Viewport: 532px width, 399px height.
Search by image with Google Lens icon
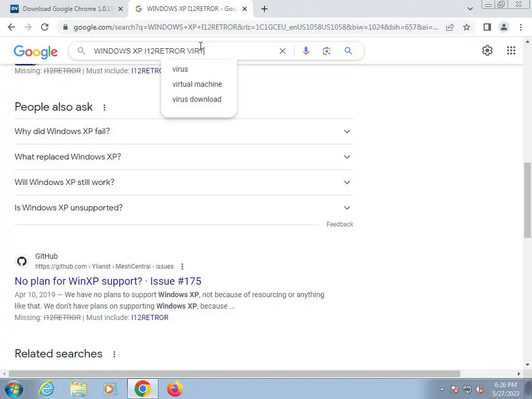326,51
